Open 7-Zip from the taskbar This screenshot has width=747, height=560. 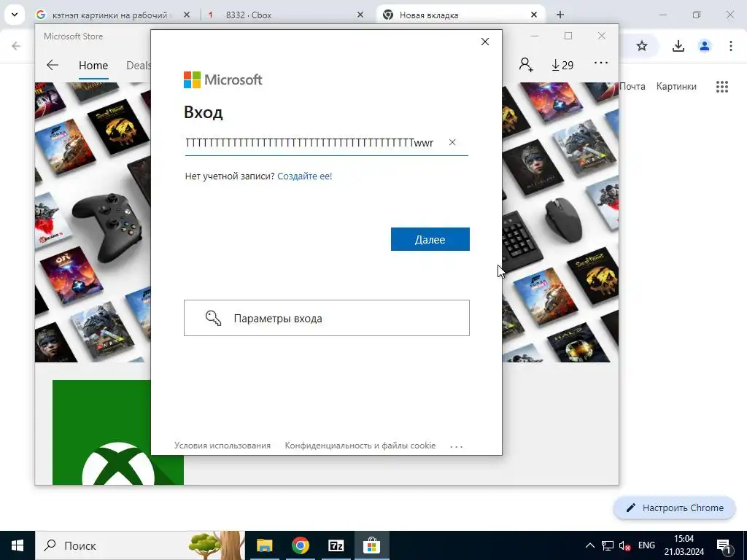coord(336,545)
